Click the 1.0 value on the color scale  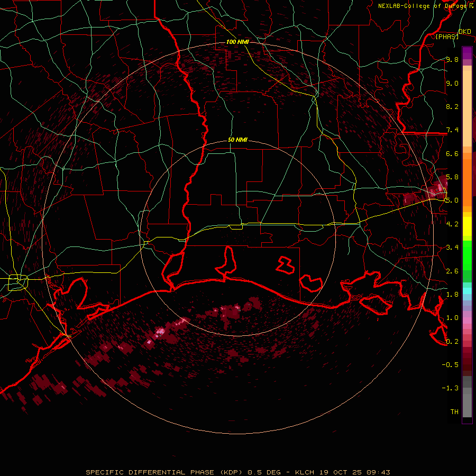point(452,317)
